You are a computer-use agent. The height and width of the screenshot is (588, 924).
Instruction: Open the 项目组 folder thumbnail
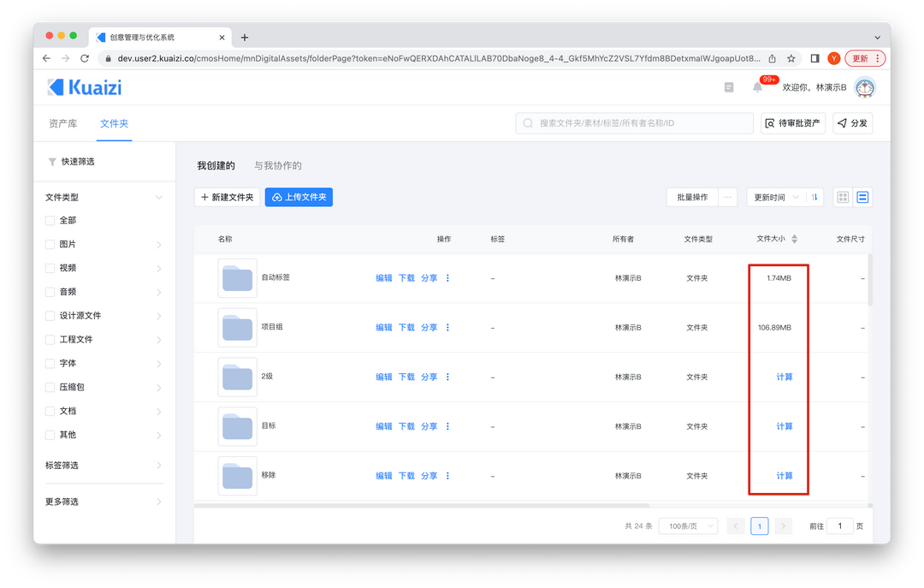coord(238,327)
